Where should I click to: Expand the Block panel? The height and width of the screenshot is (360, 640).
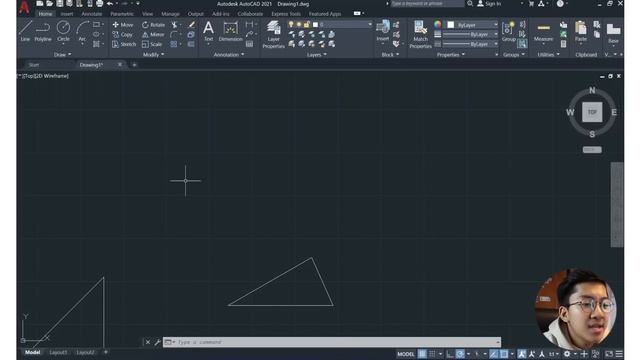pos(391,54)
